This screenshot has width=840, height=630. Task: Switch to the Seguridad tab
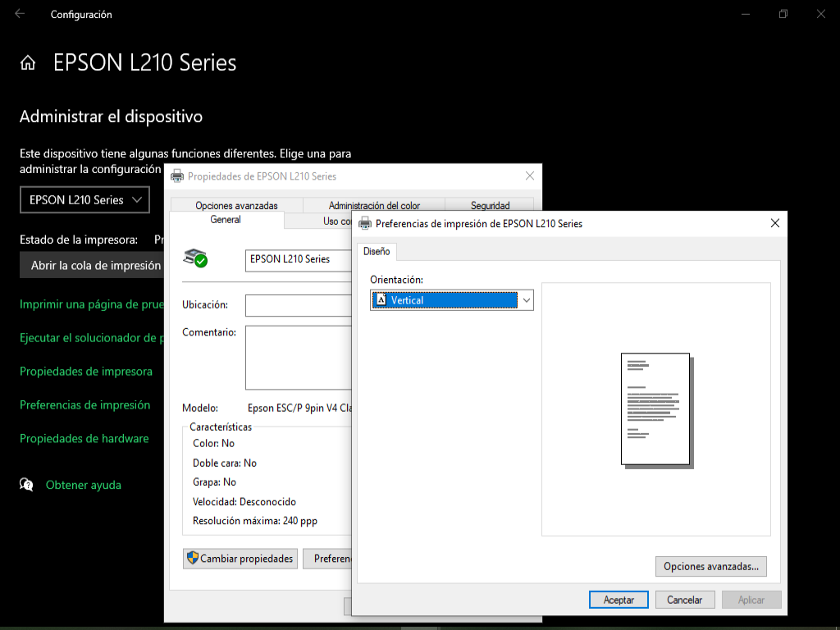pos(490,205)
